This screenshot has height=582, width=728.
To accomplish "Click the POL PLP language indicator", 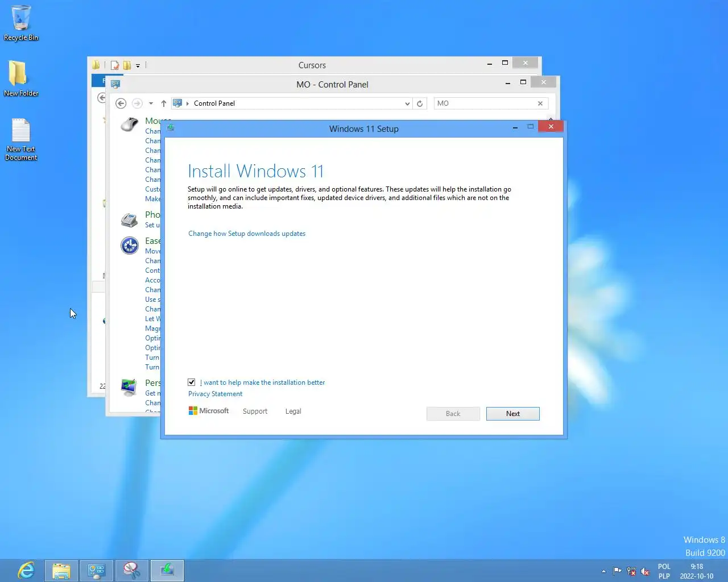I will pyautogui.click(x=664, y=571).
